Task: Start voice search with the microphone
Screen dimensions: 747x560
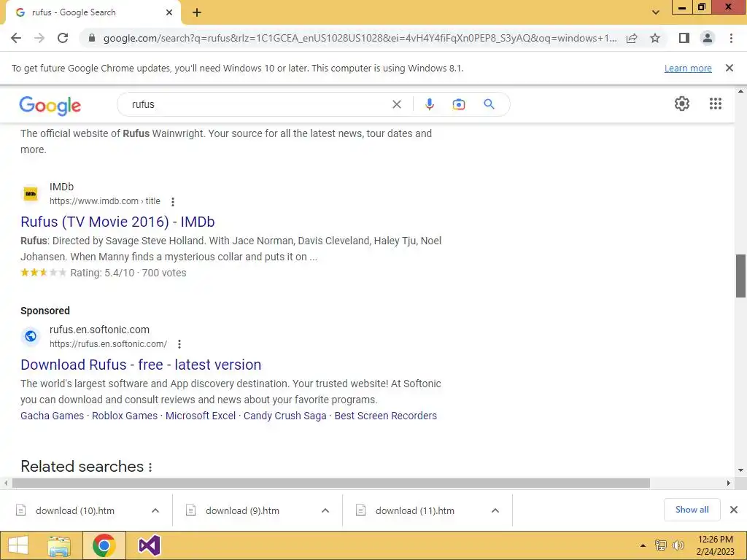Action: (430, 104)
